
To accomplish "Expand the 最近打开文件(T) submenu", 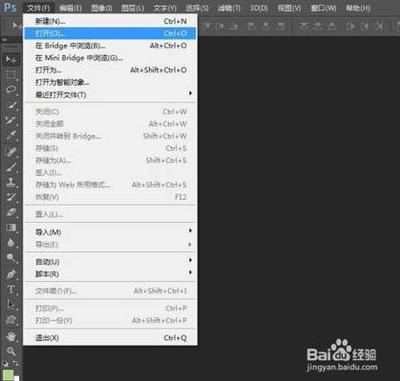I will (190, 93).
